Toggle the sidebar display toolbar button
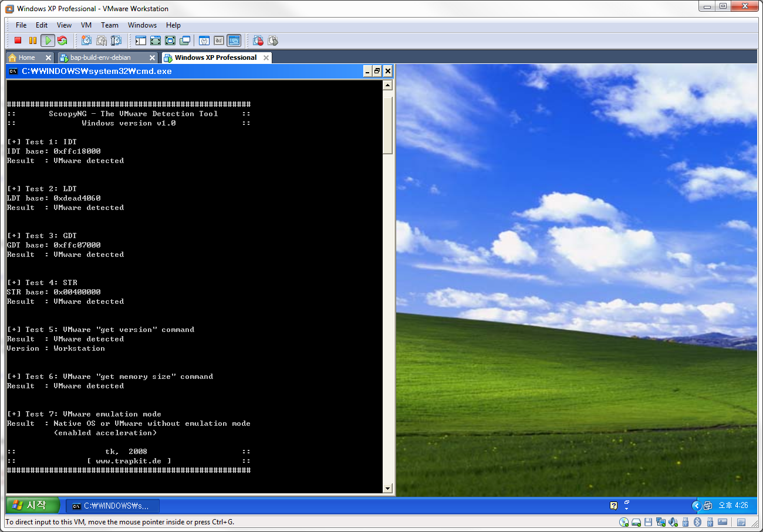The width and height of the screenshot is (763, 532). click(x=140, y=40)
